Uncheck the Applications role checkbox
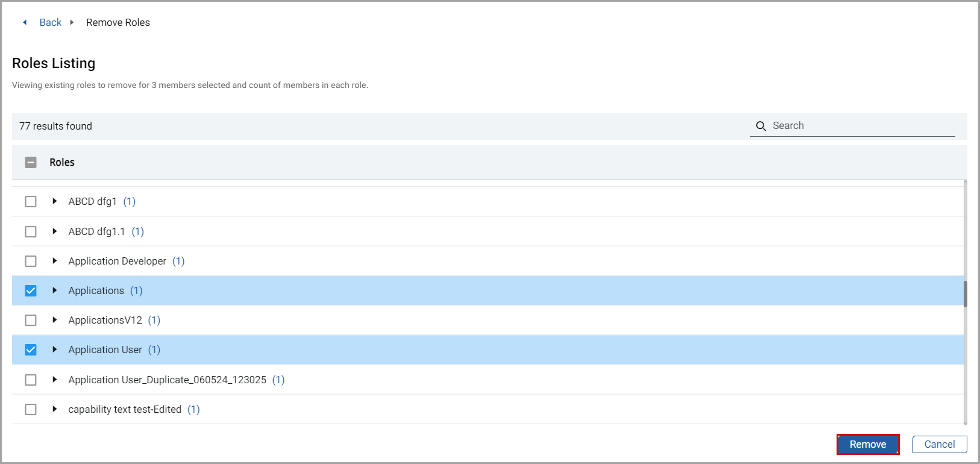Viewport: 980px width, 464px height. (x=31, y=290)
